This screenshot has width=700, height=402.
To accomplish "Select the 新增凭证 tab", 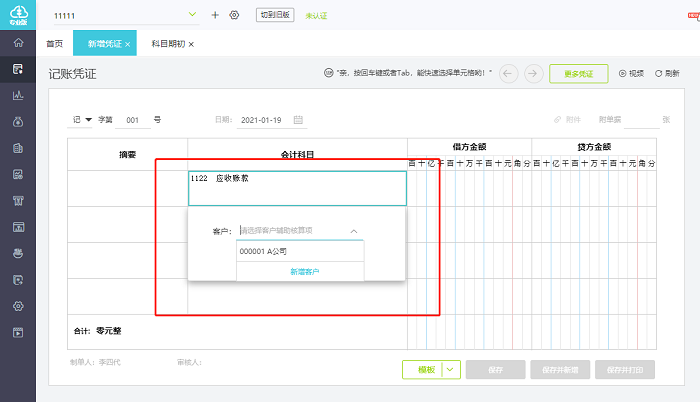I will tap(104, 44).
